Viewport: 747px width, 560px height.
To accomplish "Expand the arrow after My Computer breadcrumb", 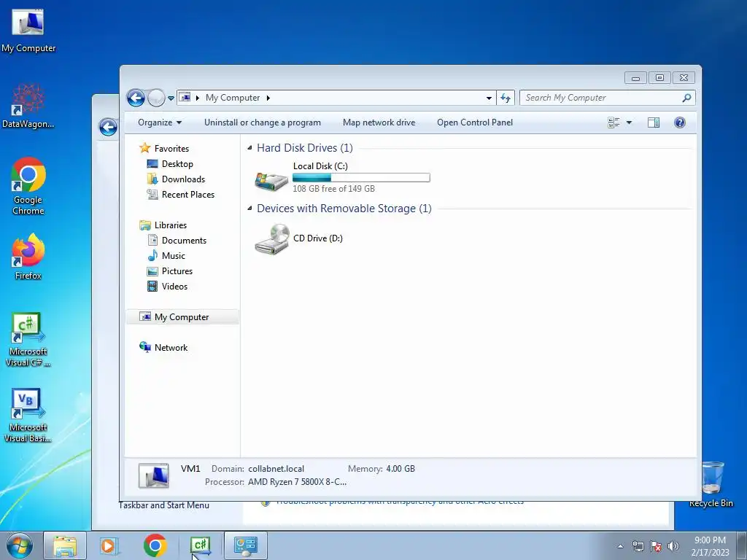I will 268,98.
